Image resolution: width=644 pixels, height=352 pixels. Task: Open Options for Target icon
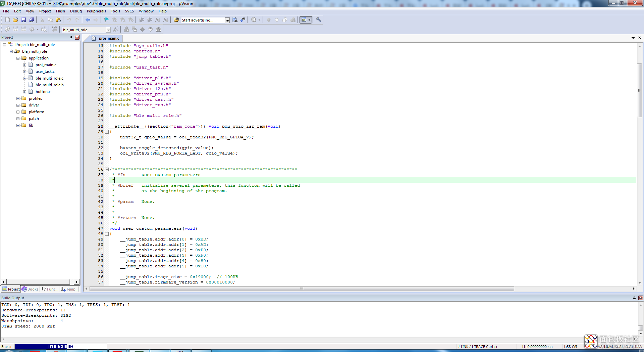(116, 30)
